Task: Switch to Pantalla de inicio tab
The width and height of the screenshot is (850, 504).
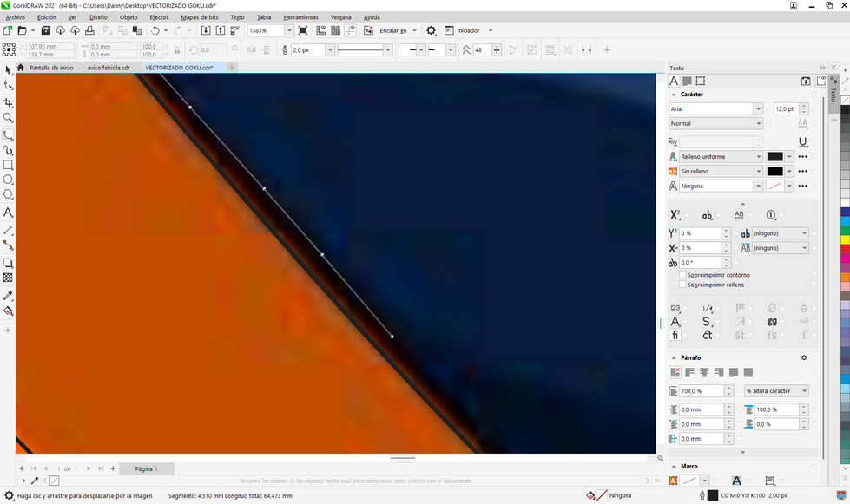Action: click(x=51, y=68)
